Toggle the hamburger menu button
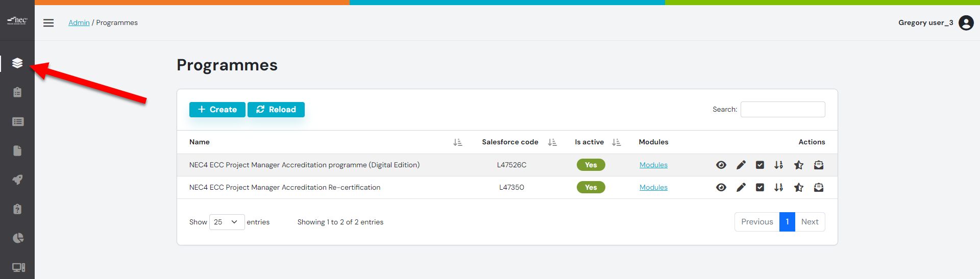The image size is (980, 279). [x=48, y=22]
